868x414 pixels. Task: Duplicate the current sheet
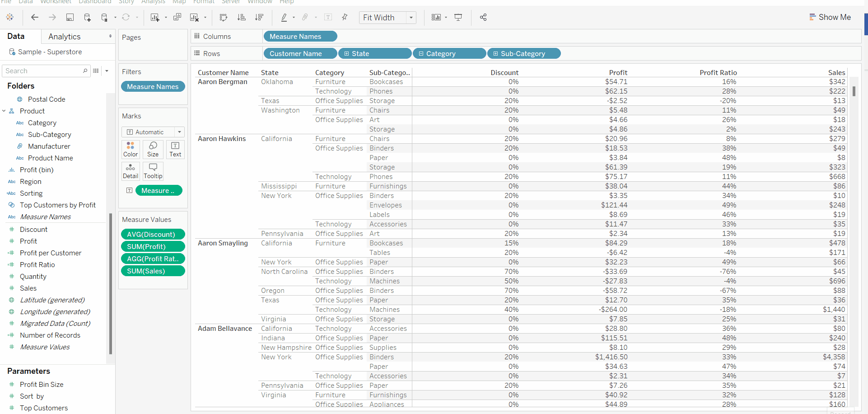[x=177, y=17]
